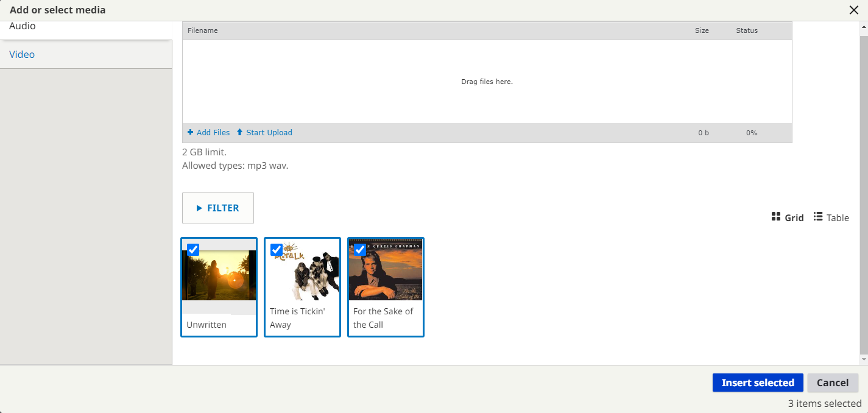The image size is (868, 413).
Task: Click the Unwritten title text
Action: tap(206, 325)
